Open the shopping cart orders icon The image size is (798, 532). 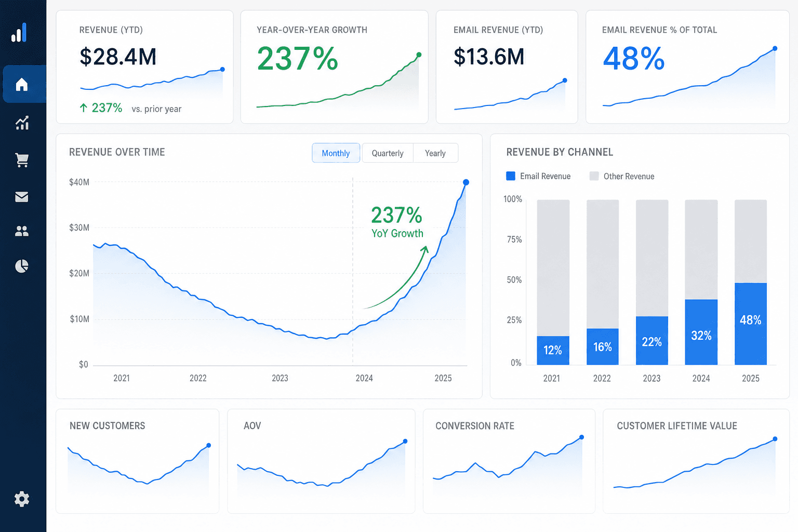tap(22, 160)
